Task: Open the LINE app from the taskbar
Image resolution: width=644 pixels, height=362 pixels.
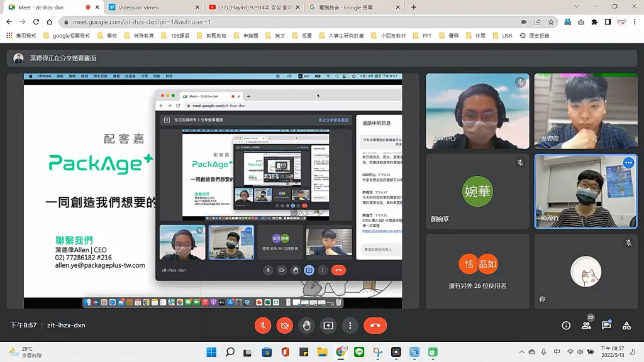Action: click(x=359, y=352)
